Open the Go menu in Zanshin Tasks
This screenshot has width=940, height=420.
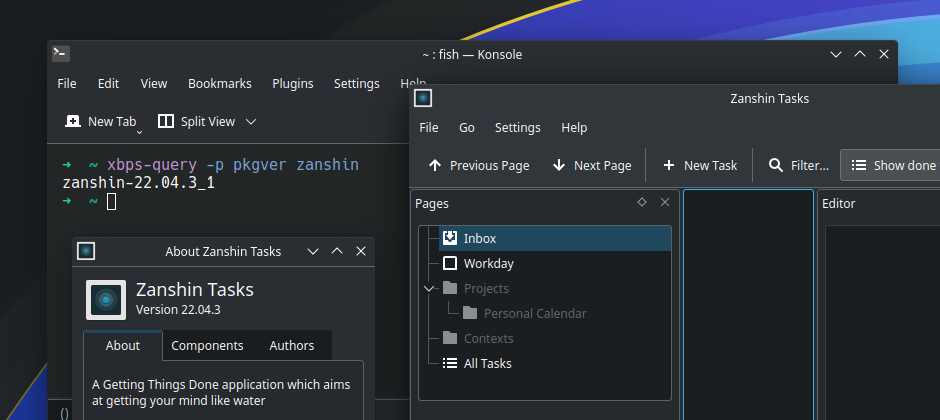[x=467, y=128]
